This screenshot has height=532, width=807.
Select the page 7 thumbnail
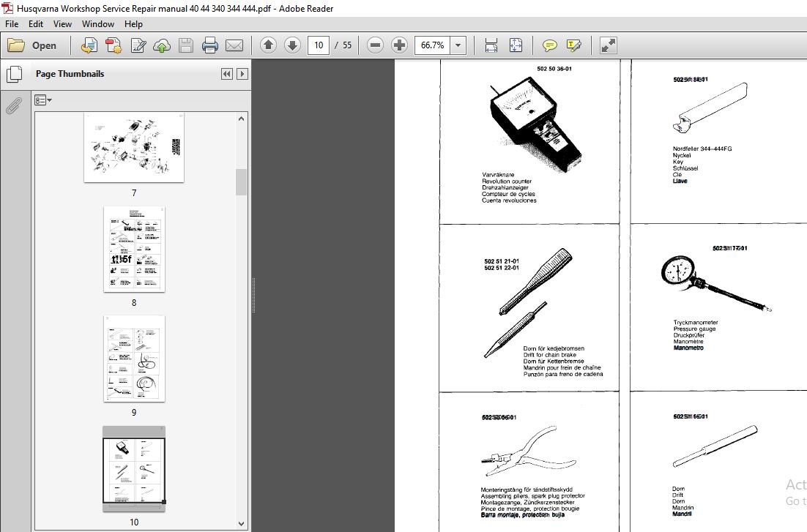click(x=134, y=148)
